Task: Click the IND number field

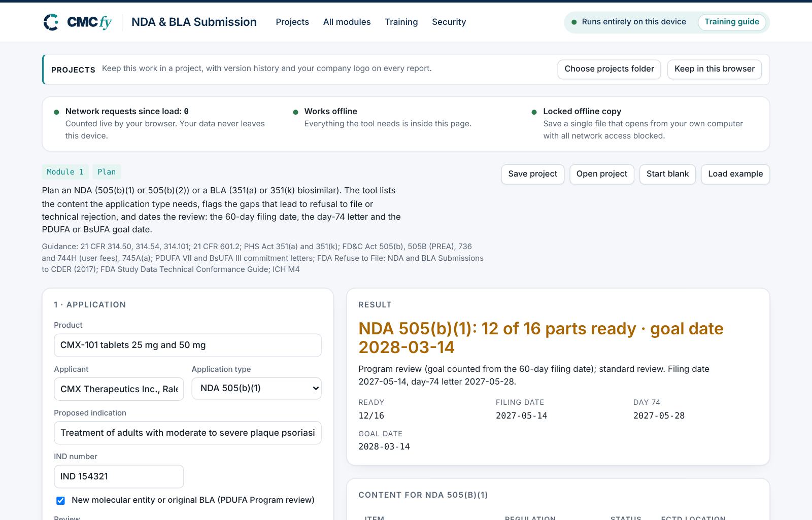Action: pyautogui.click(x=119, y=476)
